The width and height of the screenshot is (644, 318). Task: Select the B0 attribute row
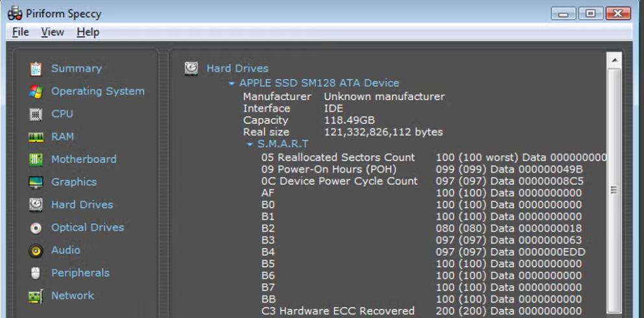coord(422,205)
